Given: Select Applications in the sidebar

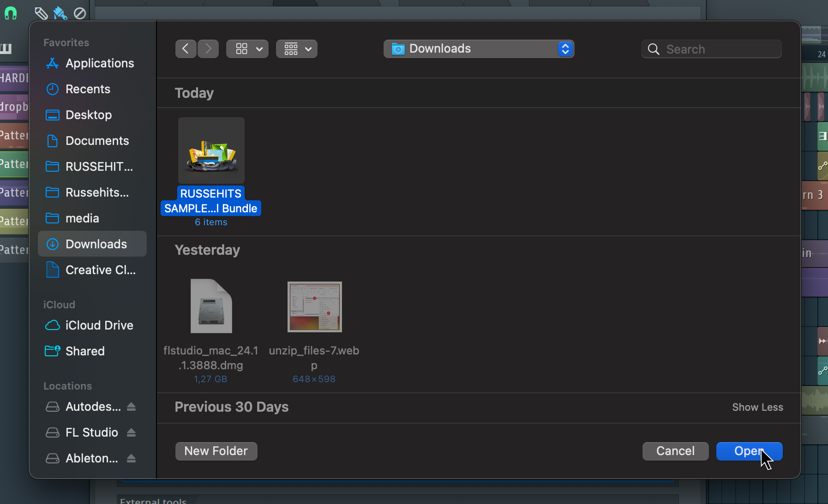Looking at the screenshot, I should (x=100, y=63).
